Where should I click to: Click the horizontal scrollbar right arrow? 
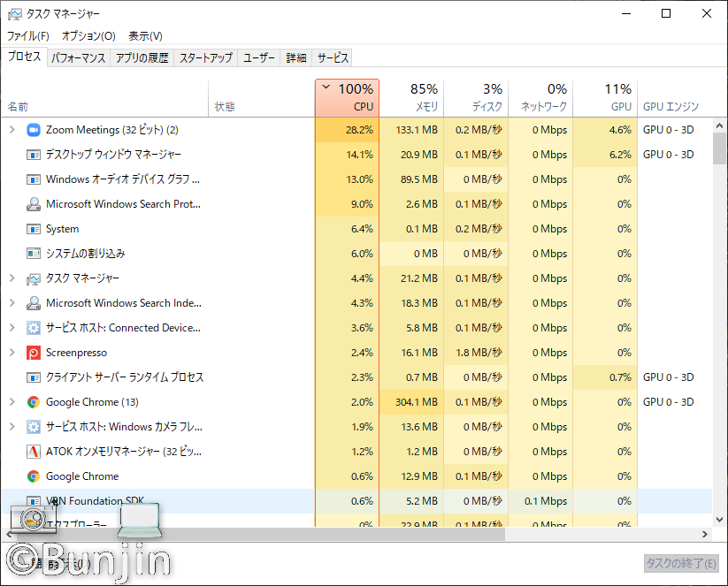click(x=705, y=535)
